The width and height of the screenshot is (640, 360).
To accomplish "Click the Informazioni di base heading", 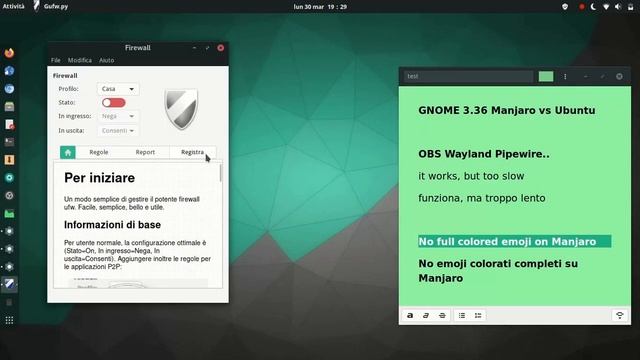I will [x=112, y=225].
